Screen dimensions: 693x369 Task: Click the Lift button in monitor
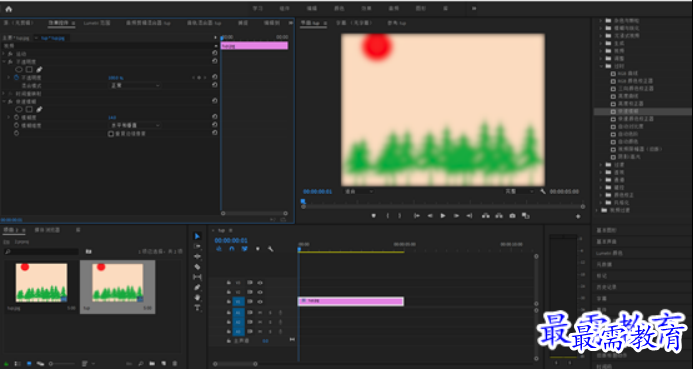pyautogui.click(x=486, y=216)
